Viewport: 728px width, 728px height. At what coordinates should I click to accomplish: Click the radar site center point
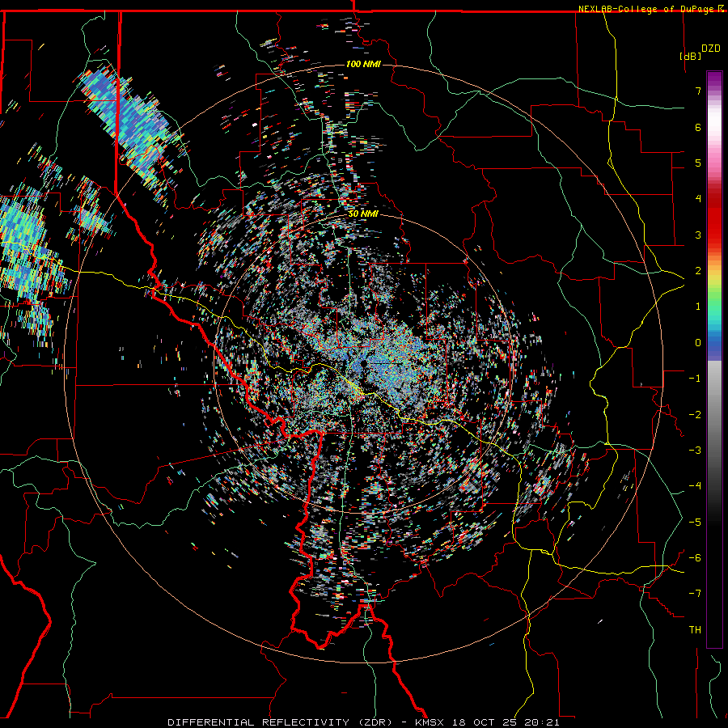[363, 363]
